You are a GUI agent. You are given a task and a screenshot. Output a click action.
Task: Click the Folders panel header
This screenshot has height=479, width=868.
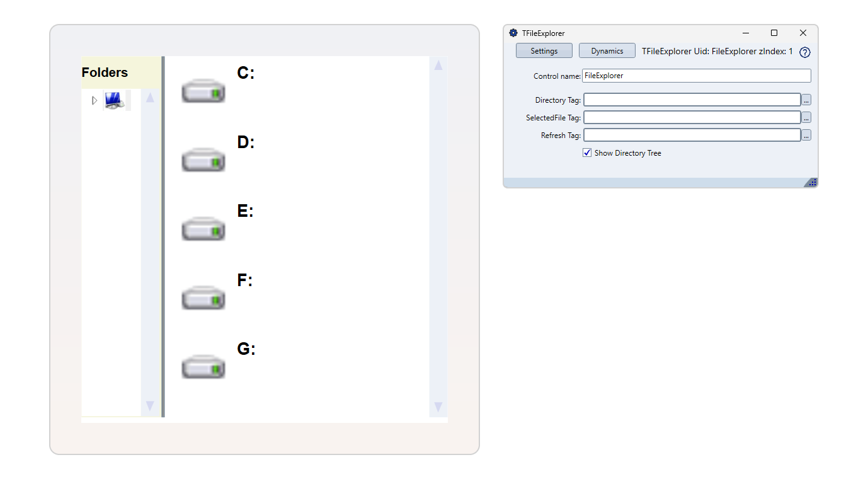click(x=121, y=72)
